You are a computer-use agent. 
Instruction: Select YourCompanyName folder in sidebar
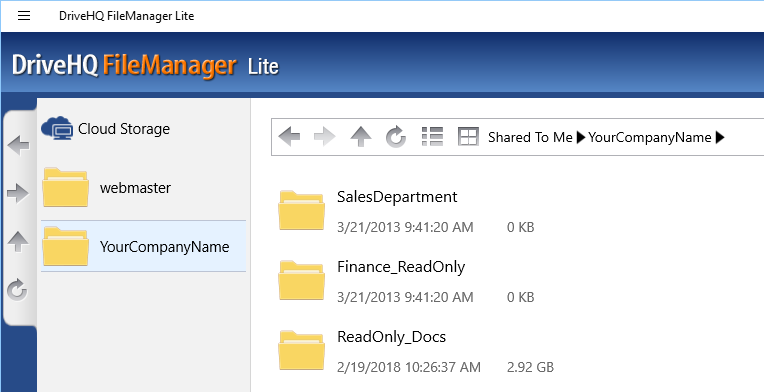(143, 246)
